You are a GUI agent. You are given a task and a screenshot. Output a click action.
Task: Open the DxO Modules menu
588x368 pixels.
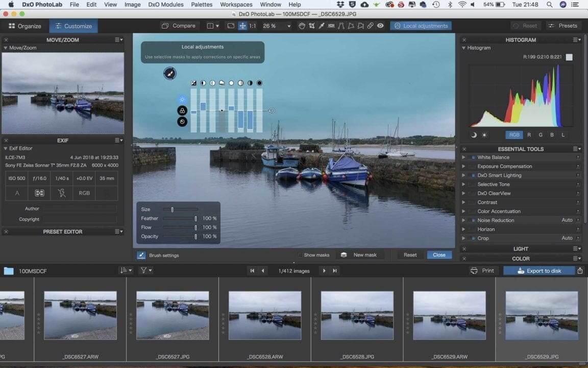coord(166,5)
